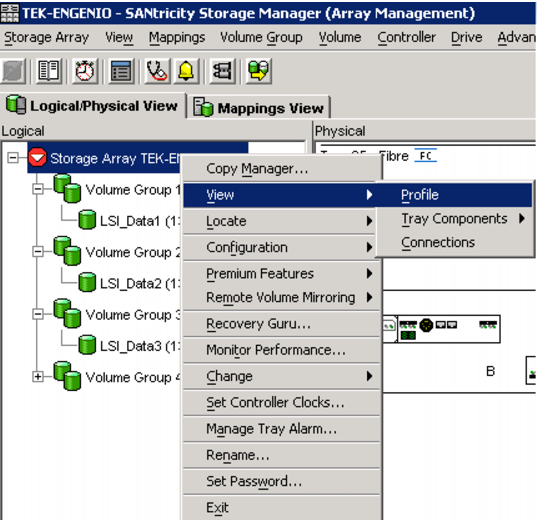
Task: Click the FC fibre channel label icon
Action: coord(426,156)
